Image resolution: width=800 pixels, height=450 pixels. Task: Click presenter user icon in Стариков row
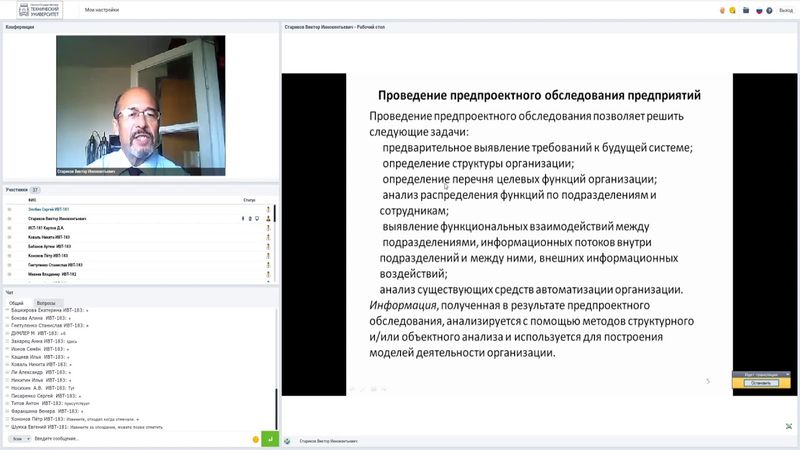268,218
